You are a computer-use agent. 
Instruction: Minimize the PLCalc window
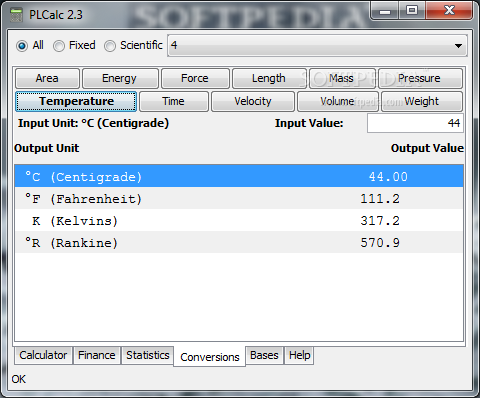click(385, 11)
